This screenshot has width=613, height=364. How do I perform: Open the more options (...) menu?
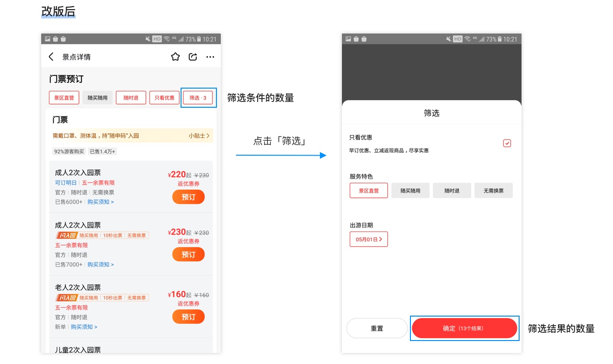[x=210, y=57]
